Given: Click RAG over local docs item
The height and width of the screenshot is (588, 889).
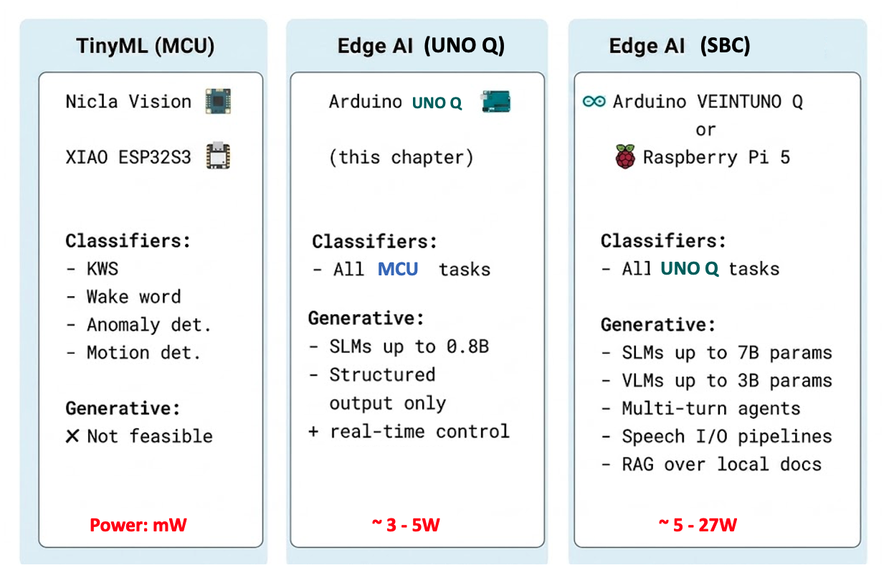Looking at the screenshot, I should coord(711,465).
